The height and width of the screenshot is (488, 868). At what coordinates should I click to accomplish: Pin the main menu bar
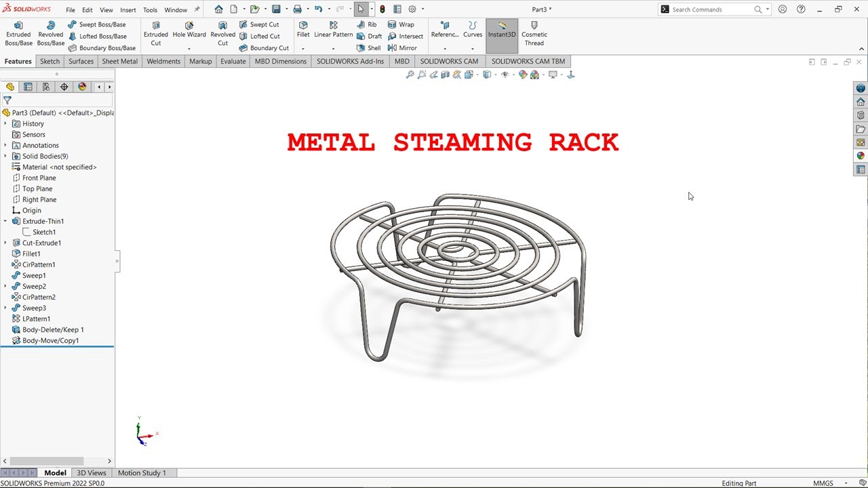coord(197,9)
